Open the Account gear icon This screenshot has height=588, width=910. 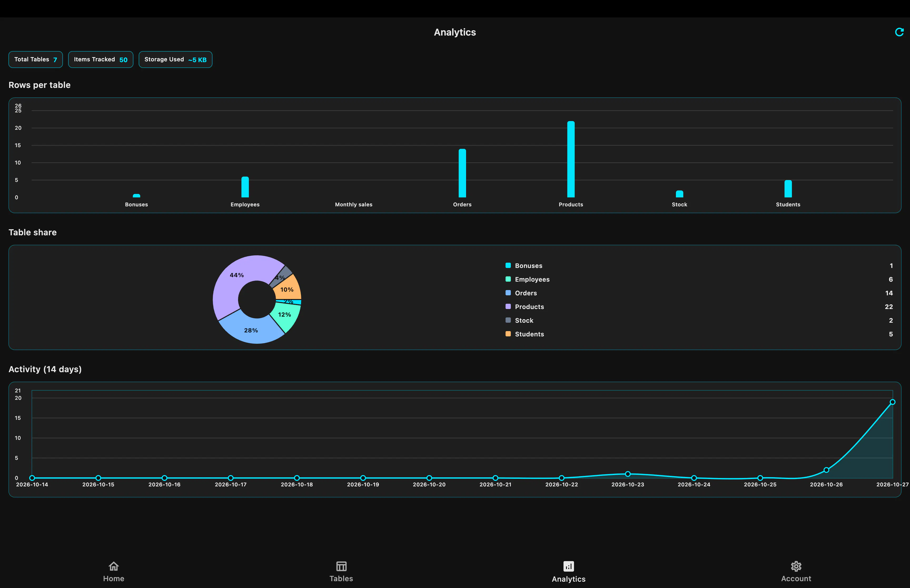(796, 566)
